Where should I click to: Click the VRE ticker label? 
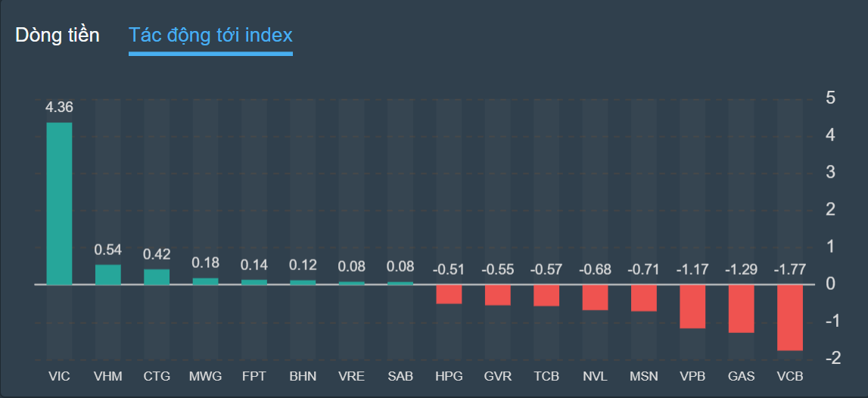[351, 376]
